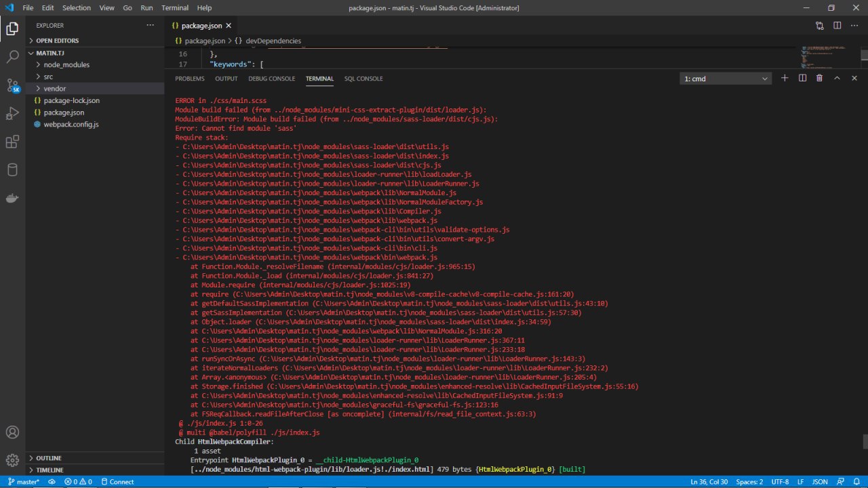Expand the Timeline section

(x=95, y=470)
